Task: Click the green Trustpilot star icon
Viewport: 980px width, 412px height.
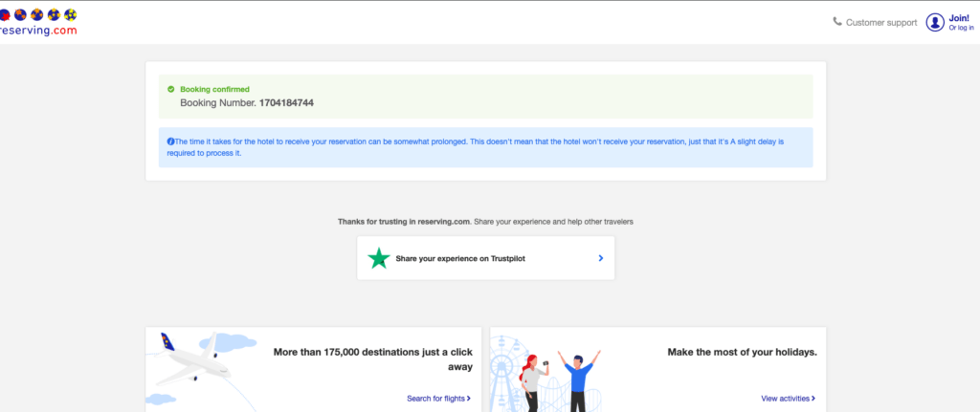Action: click(379, 258)
